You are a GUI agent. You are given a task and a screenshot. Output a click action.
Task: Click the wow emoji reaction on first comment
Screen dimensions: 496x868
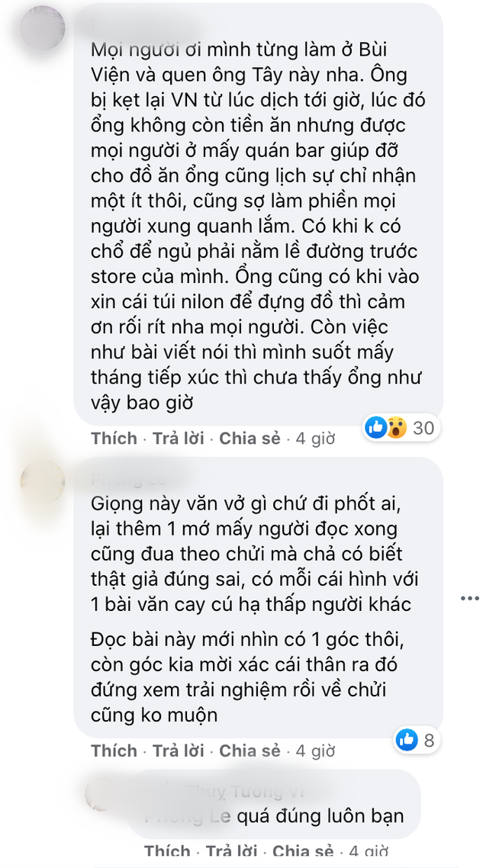(x=396, y=427)
